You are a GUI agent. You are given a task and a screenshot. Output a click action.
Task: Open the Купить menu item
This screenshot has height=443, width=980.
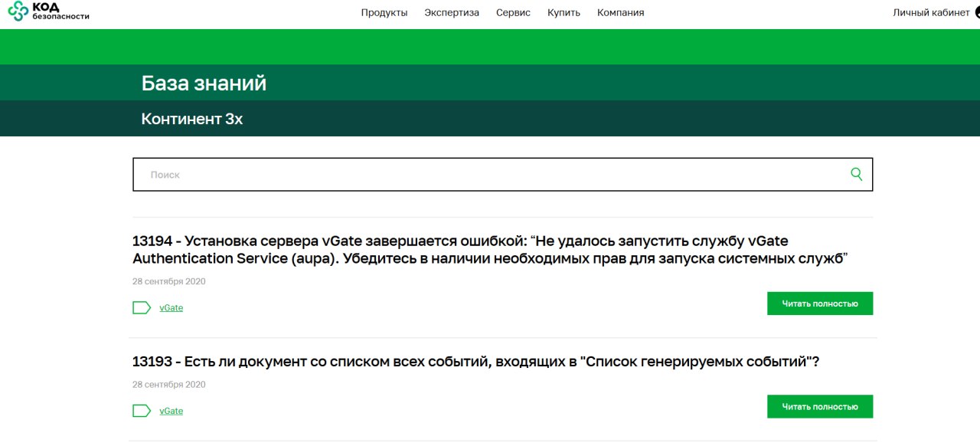[563, 12]
